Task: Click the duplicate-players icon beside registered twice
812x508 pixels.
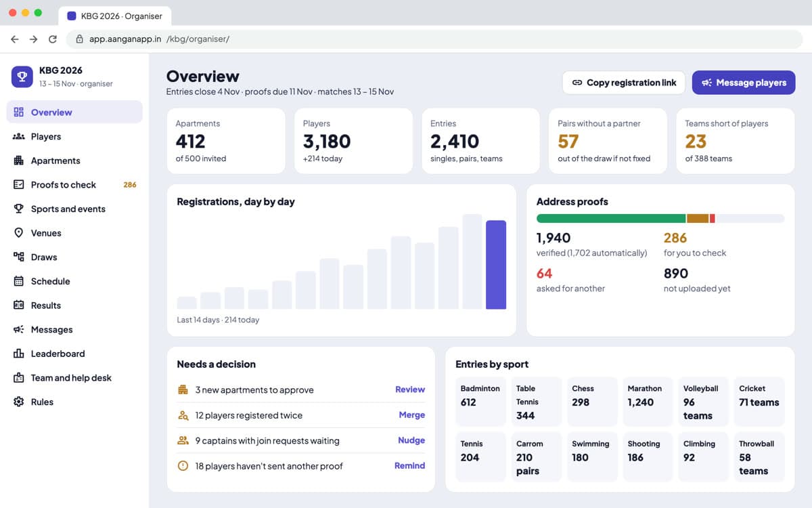Action: (183, 415)
